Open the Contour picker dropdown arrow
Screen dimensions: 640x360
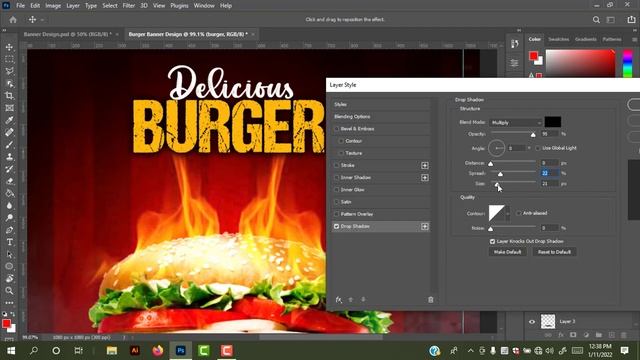[508, 213]
